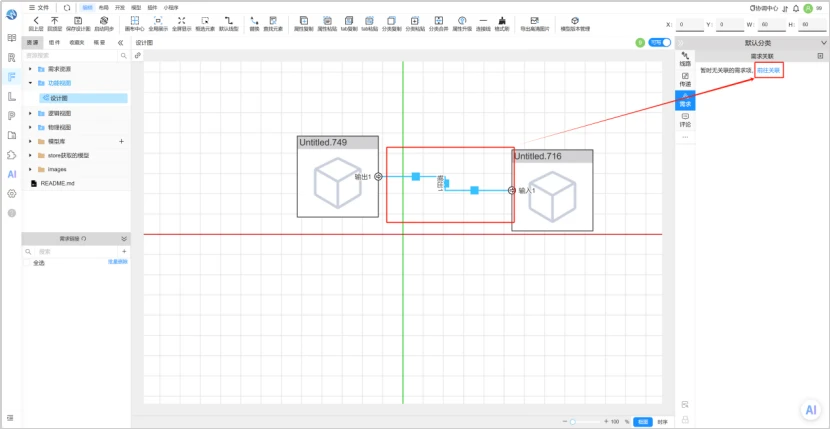Collapse the left panel with double chevron
The width and height of the screenshot is (830, 429).
(x=120, y=43)
